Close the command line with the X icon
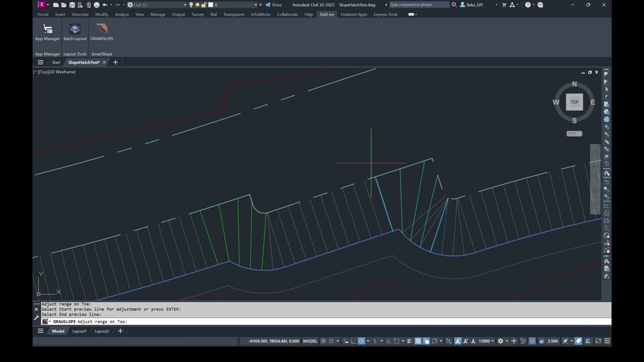Screen dimensions: 644x362 pos(36,309)
